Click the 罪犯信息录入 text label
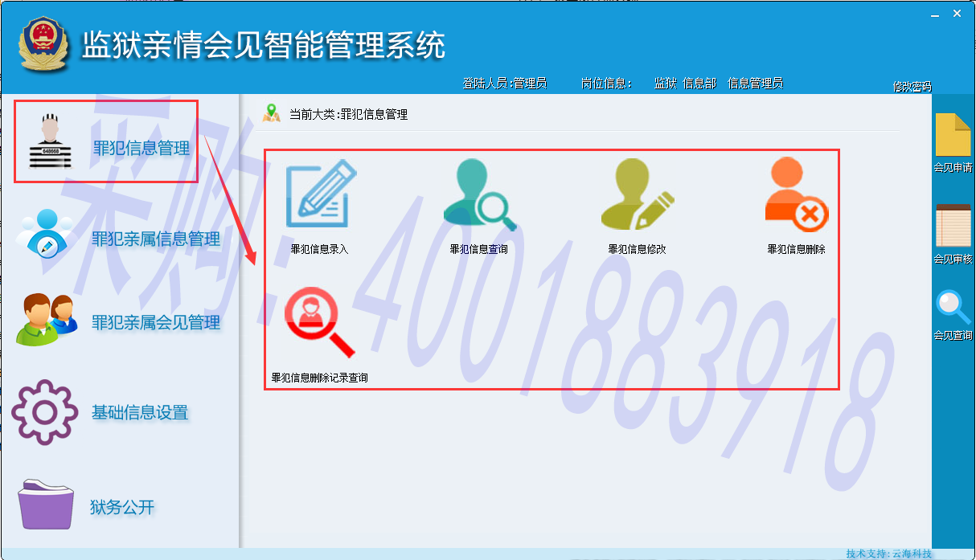The width and height of the screenshot is (976, 560). click(319, 249)
